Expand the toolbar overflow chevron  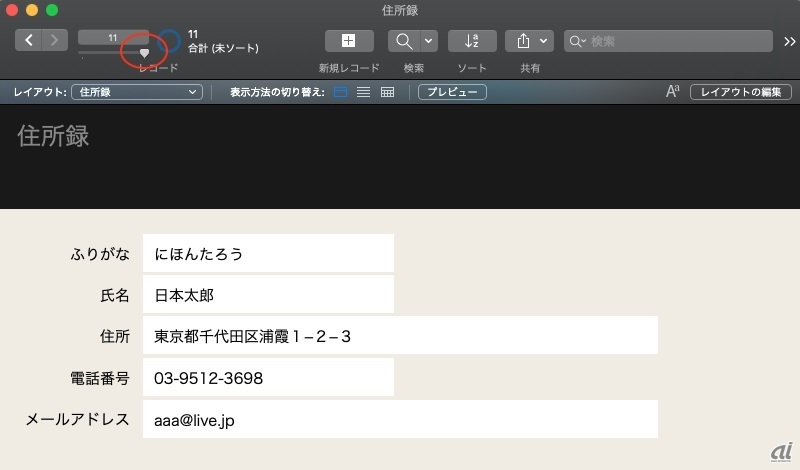(789, 41)
